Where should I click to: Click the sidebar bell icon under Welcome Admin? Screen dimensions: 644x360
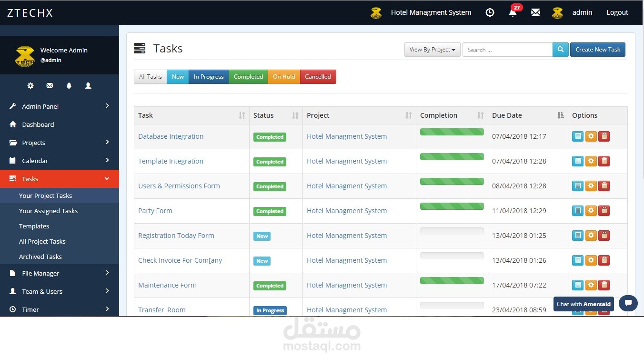coord(69,86)
